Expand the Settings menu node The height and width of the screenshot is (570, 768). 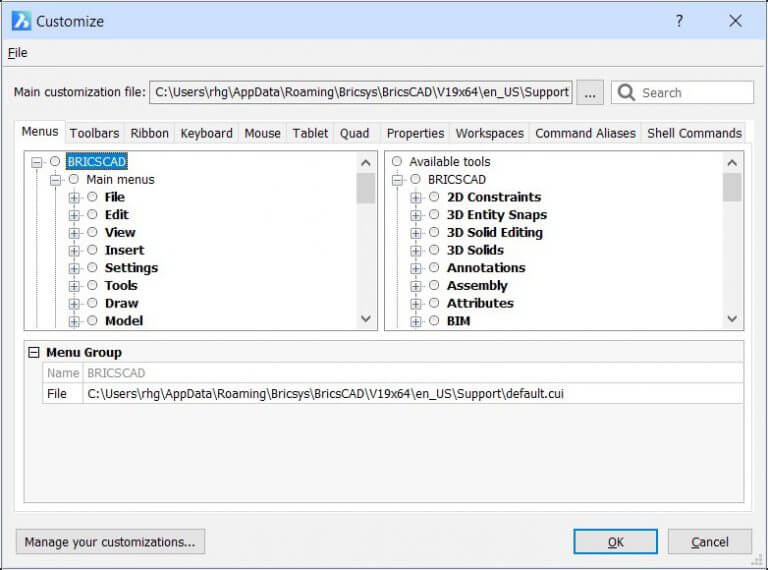74,268
